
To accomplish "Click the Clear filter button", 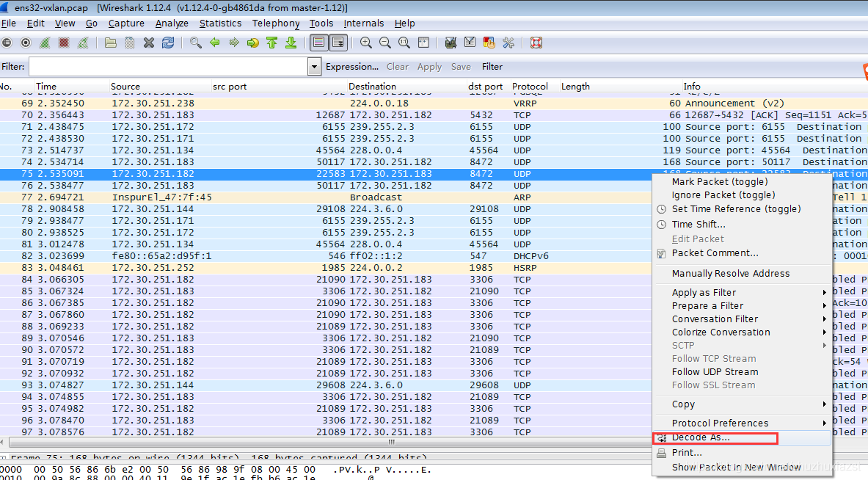I will click(x=398, y=67).
